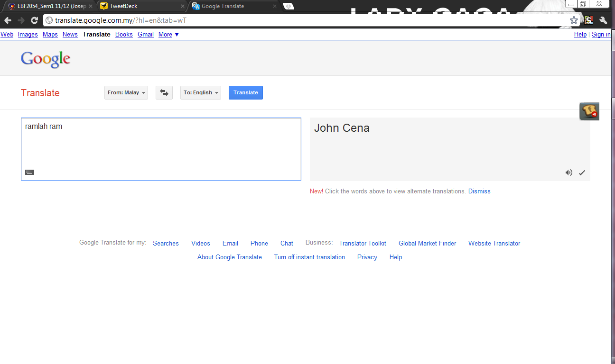The height and width of the screenshot is (364, 615).
Task: Click the blue Translate button
Action: click(246, 92)
